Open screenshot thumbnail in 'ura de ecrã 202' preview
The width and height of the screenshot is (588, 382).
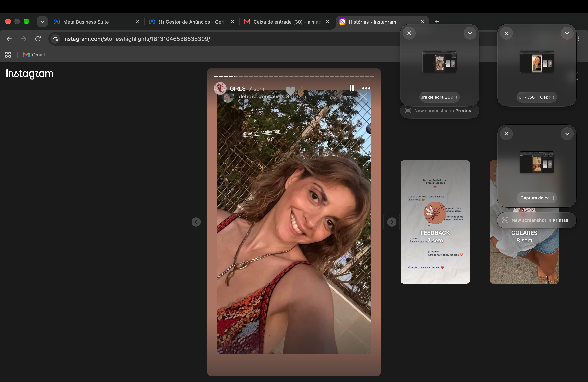click(439, 62)
